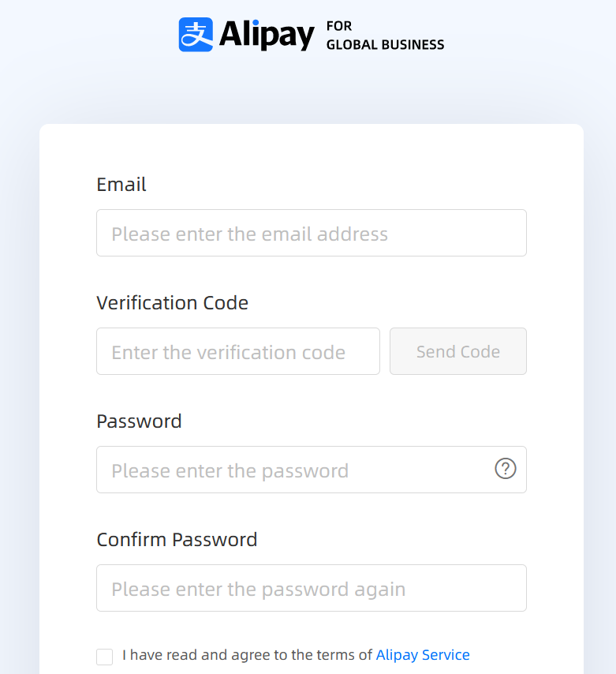
Task: Click the page background right of the form card
Action: tap(599, 395)
